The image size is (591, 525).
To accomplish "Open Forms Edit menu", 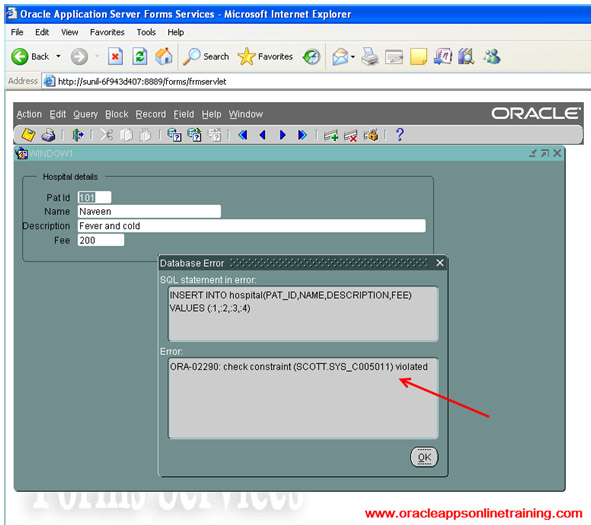I will 58,114.
